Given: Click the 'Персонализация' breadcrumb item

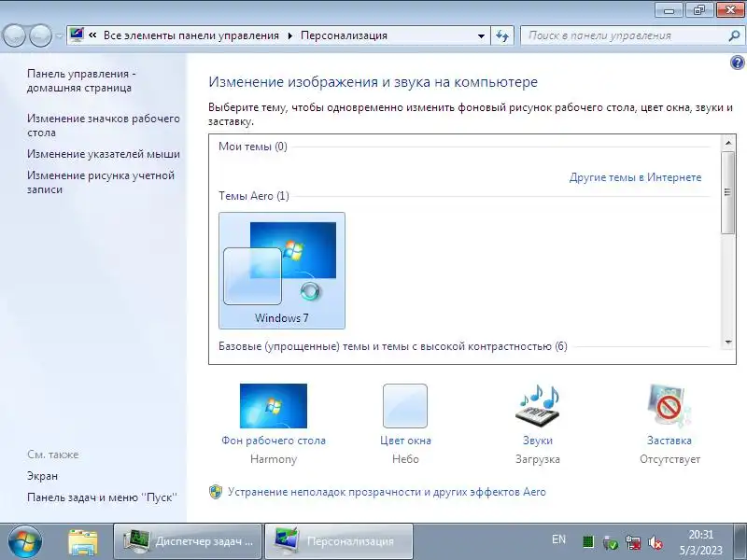Looking at the screenshot, I should pyautogui.click(x=344, y=35).
